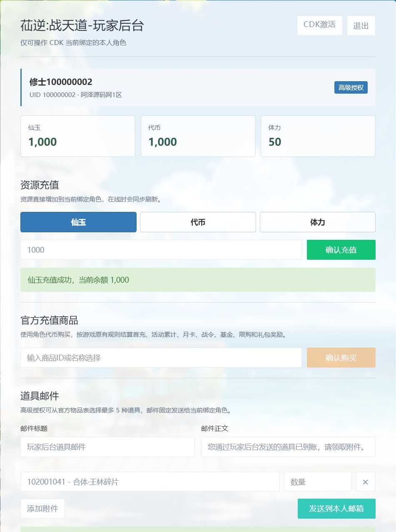Click the 退出 logout button
The width and height of the screenshot is (396, 532).
click(361, 25)
